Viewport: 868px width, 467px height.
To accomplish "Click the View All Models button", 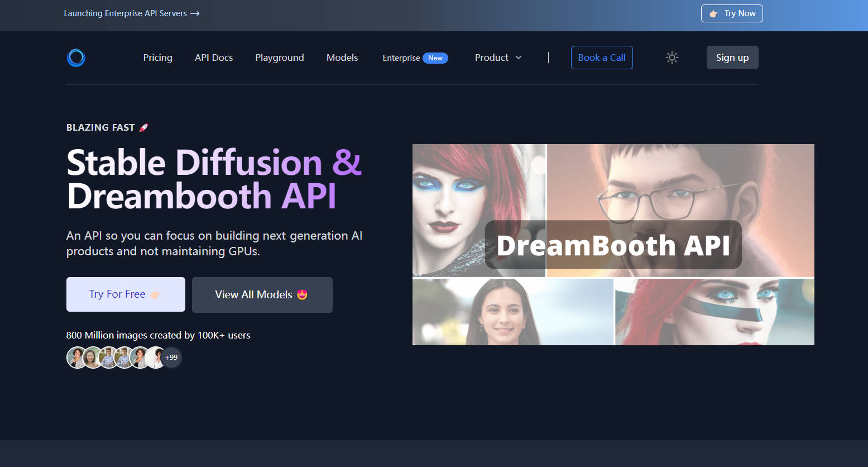I will pyautogui.click(x=262, y=294).
